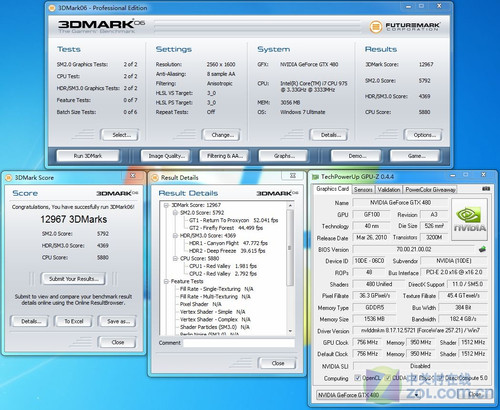Click the Graphs... button
The height and width of the screenshot is (410, 500).
[284, 156]
